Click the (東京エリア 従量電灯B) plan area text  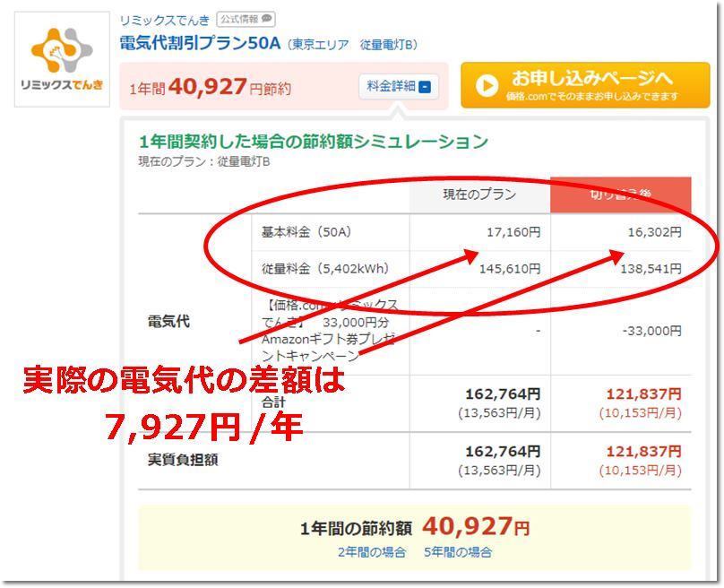click(x=352, y=45)
